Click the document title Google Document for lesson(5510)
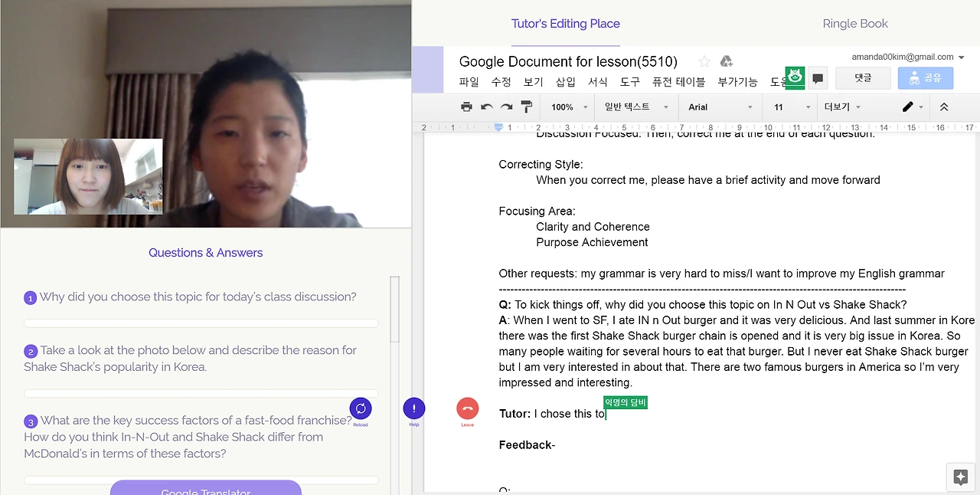This screenshot has width=980, height=495. [x=568, y=61]
